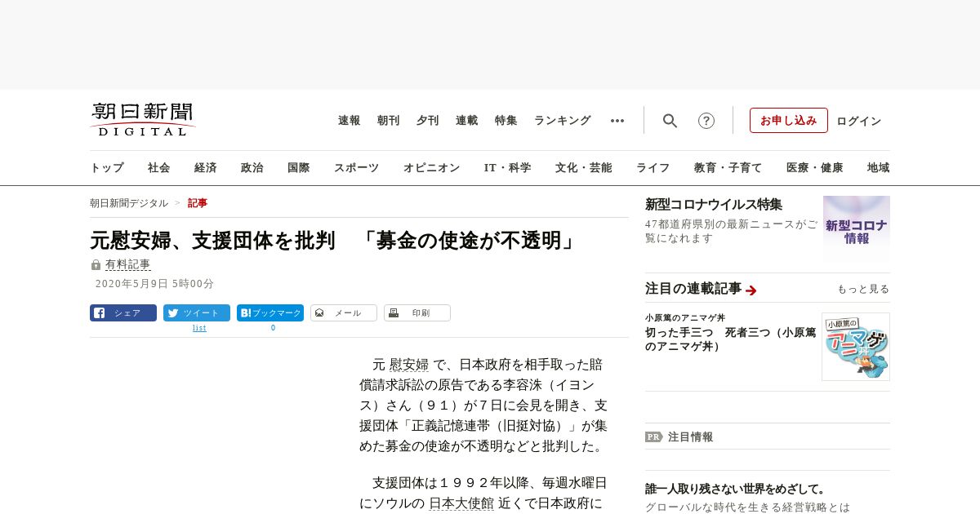This screenshot has height=514, width=980.
Task: Send article via メール button
Action: 344,312
